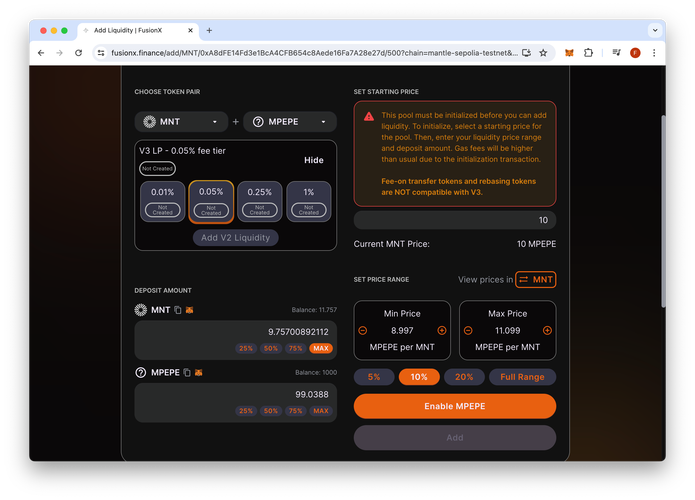Add MNT to MetaMask via fox icon
695x500 pixels.
[189, 310]
